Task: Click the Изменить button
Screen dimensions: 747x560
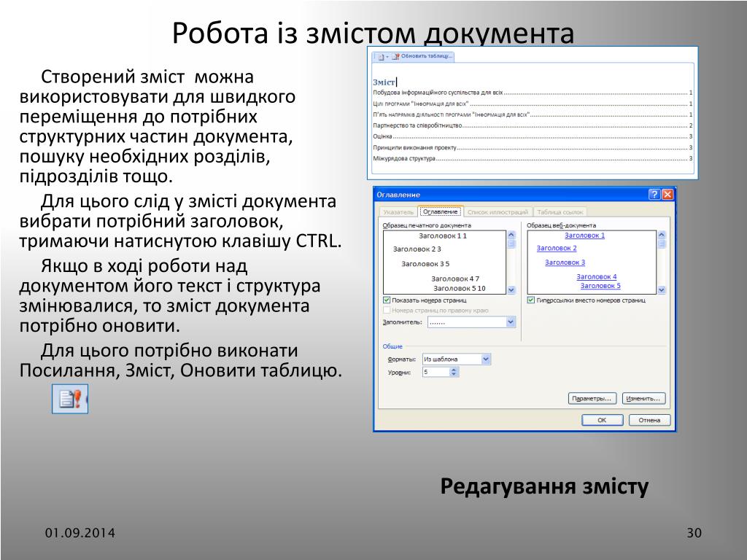Action: tap(643, 399)
